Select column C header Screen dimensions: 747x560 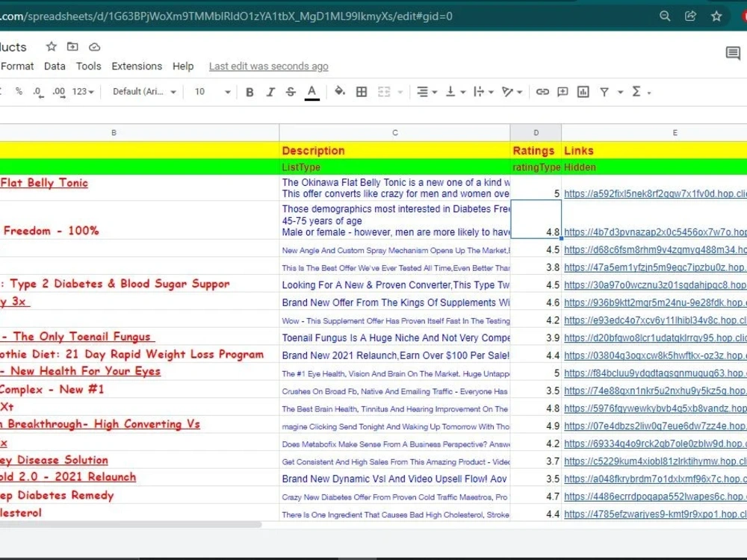[395, 133]
